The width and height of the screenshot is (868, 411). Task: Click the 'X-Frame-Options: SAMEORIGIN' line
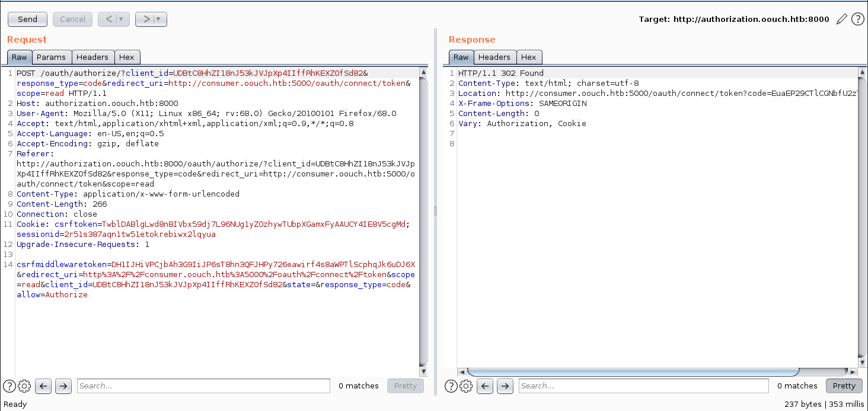(x=522, y=103)
